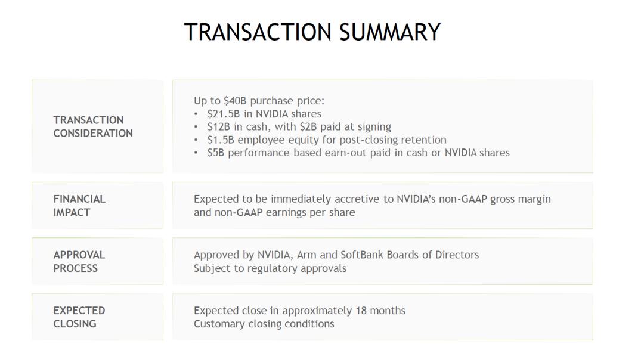This screenshot has height=353, width=644.
Task: Select the 'Subject to regulatory approvals' text
Action: pyautogui.click(x=270, y=268)
